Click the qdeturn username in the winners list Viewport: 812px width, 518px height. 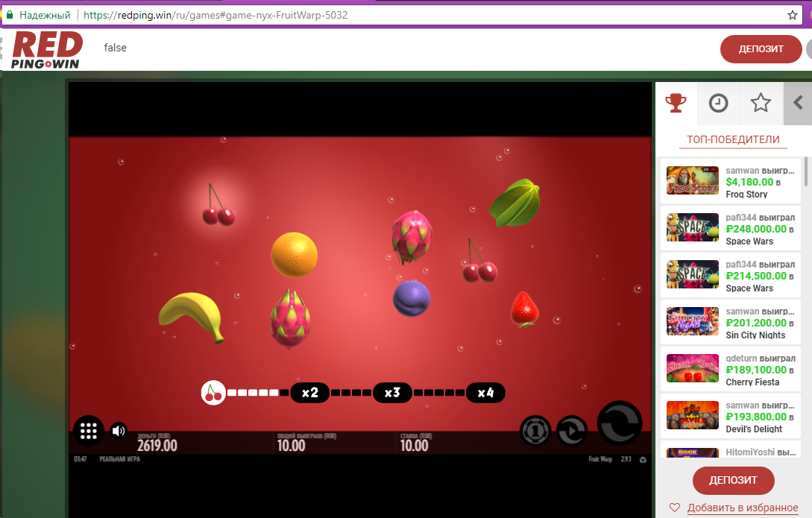741,359
